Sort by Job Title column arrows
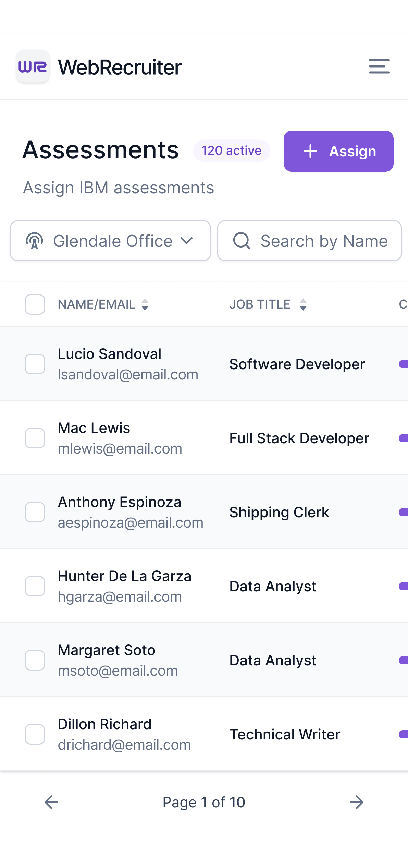 click(303, 304)
